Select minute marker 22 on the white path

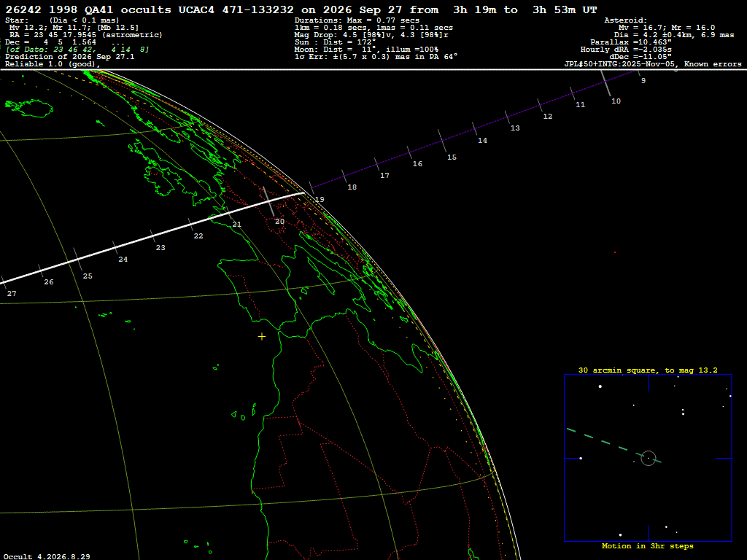[198, 236]
